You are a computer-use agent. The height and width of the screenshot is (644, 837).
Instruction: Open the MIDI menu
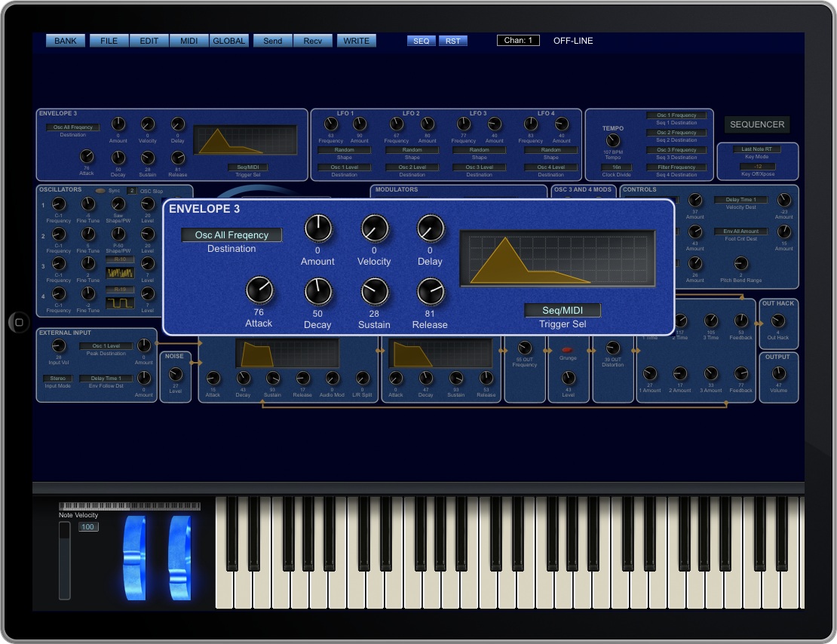coord(189,41)
